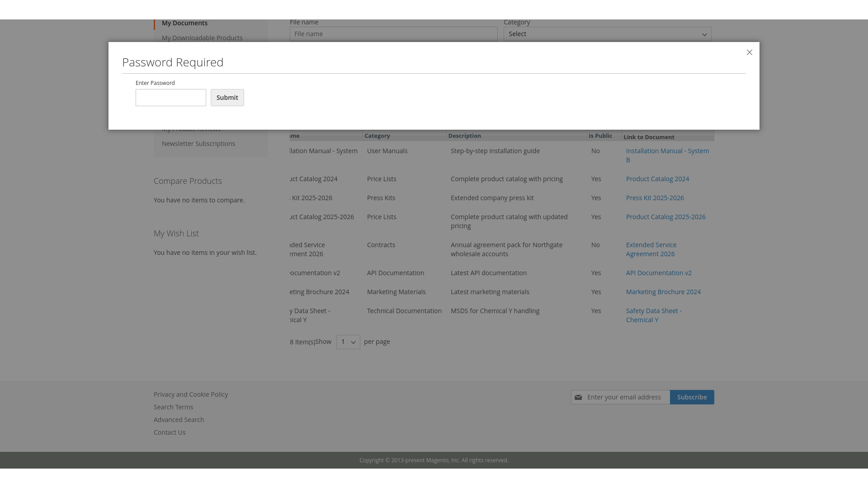Expand the items per page dropdown
This screenshot has height=488, width=868.
348,342
